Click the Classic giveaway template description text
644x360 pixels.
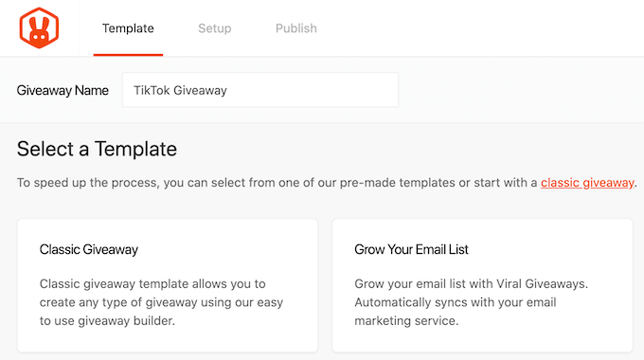(x=161, y=302)
